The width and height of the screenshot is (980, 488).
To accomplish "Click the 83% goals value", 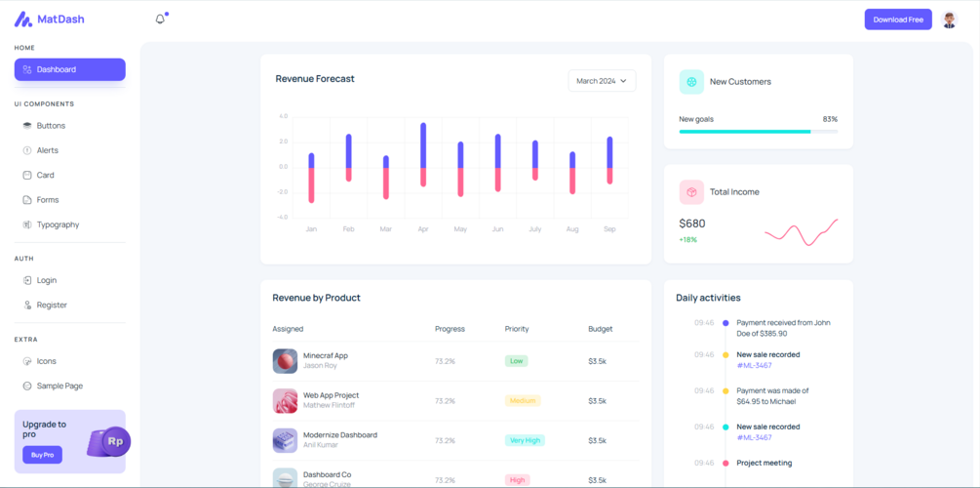I will click(830, 119).
